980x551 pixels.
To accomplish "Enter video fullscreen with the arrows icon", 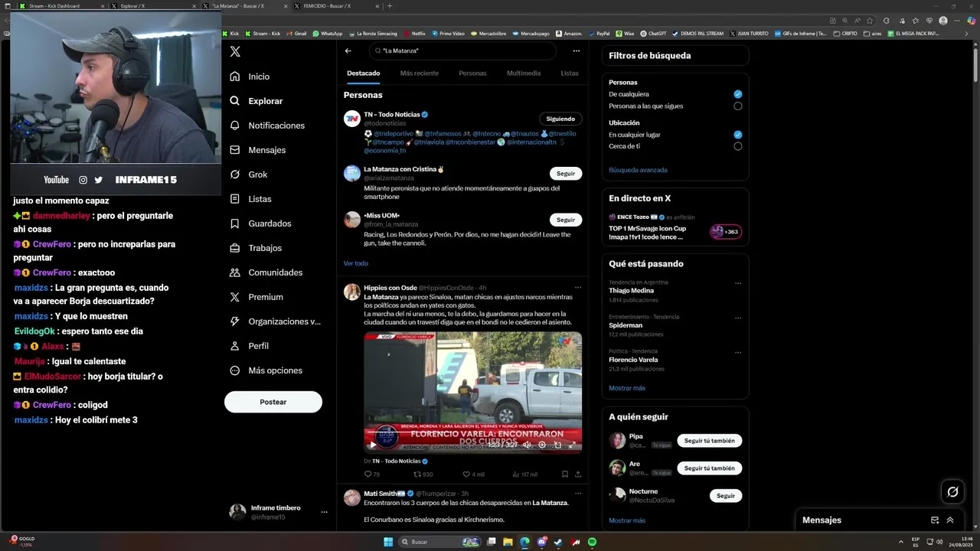I will pyautogui.click(x=572, y=445).
